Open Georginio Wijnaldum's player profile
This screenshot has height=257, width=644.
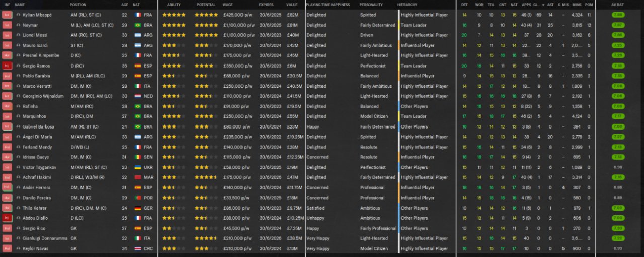(43, 96)
